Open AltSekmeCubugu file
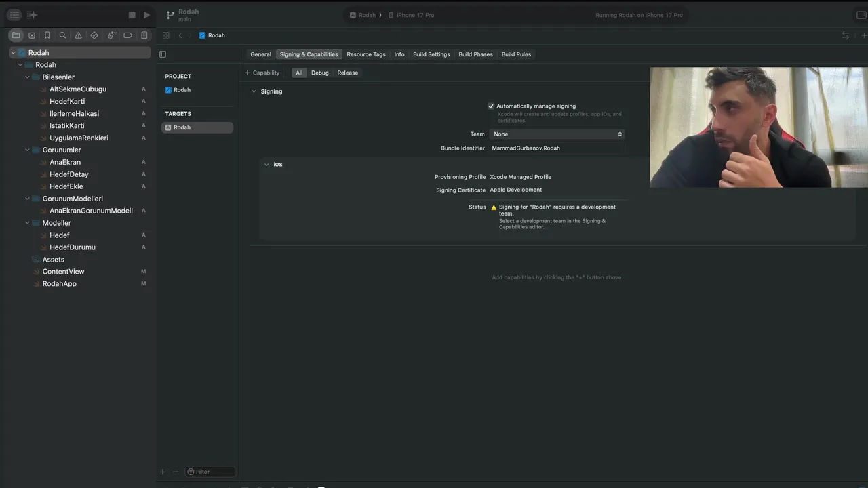The width and height of the screenshot is (868, 488). (x=78, y=89)
